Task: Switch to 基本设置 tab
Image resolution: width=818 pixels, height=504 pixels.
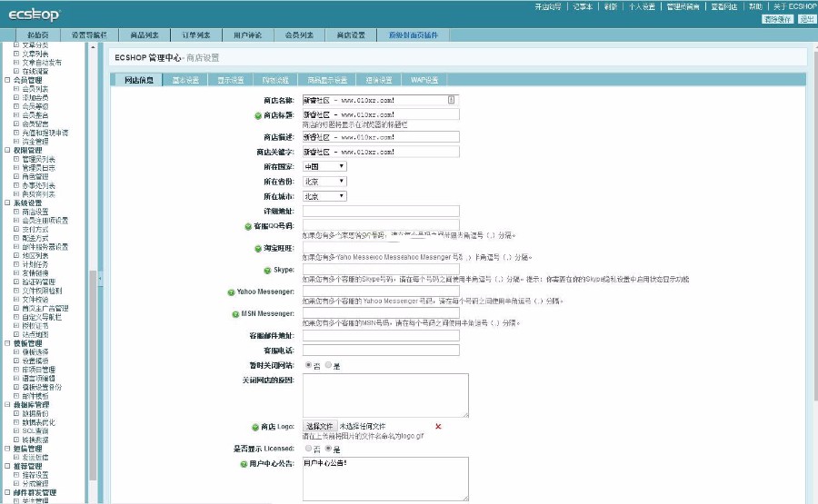Action: [x=185, y=80]
